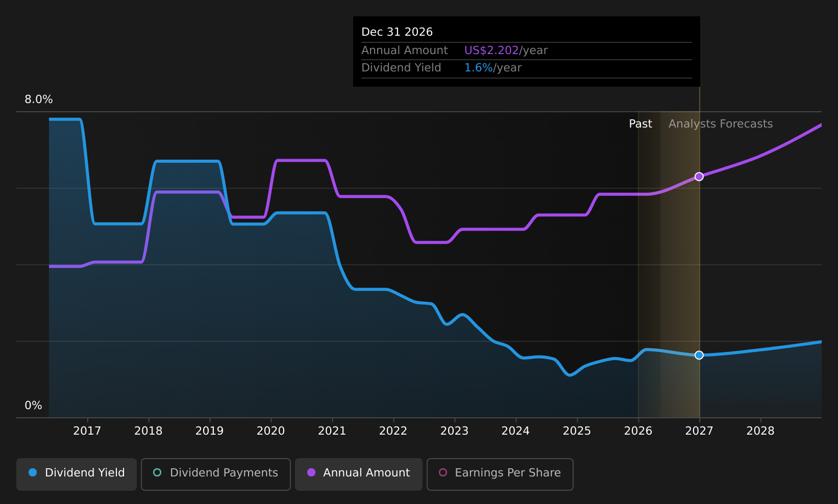The height and width of the screenshot is (504, 838).
Task: Click the purple Annual Amount data point marker
Action: [699, 177]
